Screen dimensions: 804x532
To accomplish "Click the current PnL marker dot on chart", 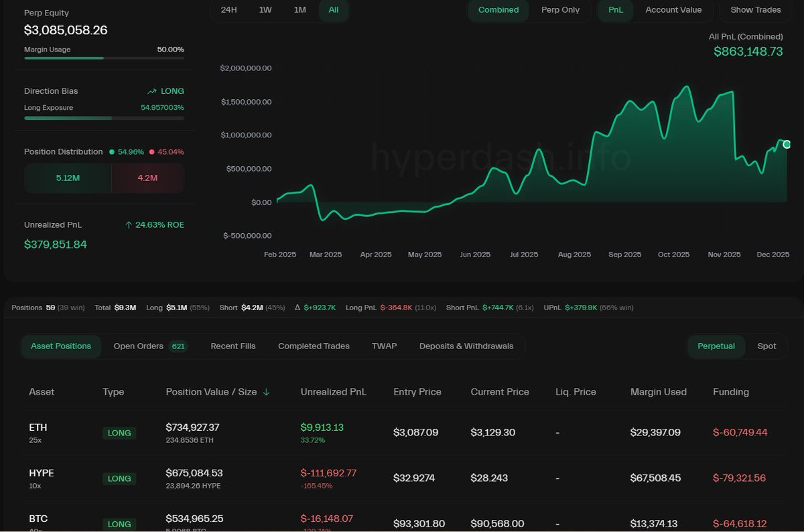I will [x=787, y=144].
